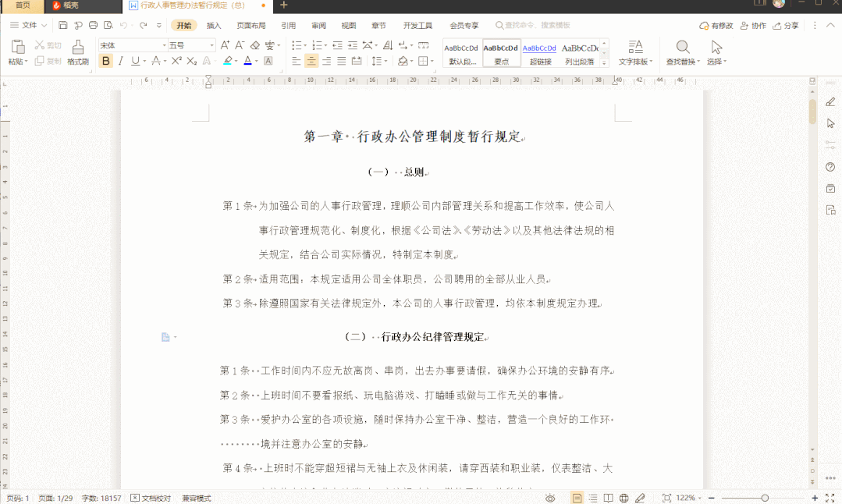Apply superscript X² formatting
The height and width of the screenshot is (504, 842).
[176, 61]
